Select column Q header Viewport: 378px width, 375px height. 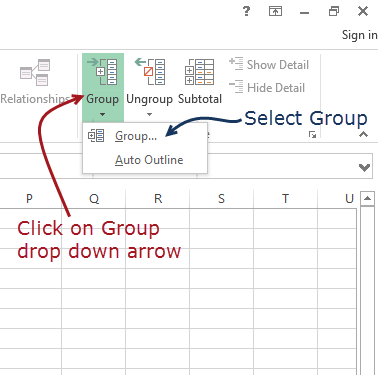[94, 199]
